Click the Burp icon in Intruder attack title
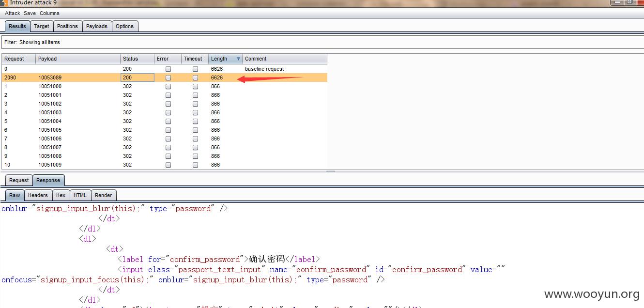Screen dimensions: 644x308 click(x=4, y=2)
